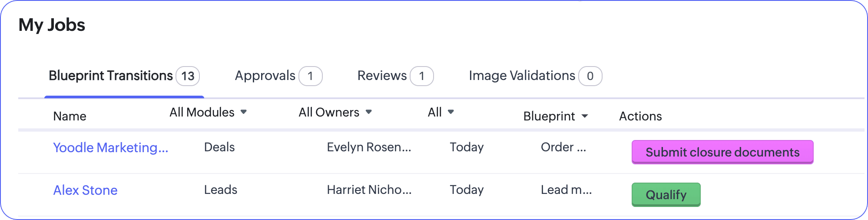Open the Alex Stone lead link

pos(85,190)
